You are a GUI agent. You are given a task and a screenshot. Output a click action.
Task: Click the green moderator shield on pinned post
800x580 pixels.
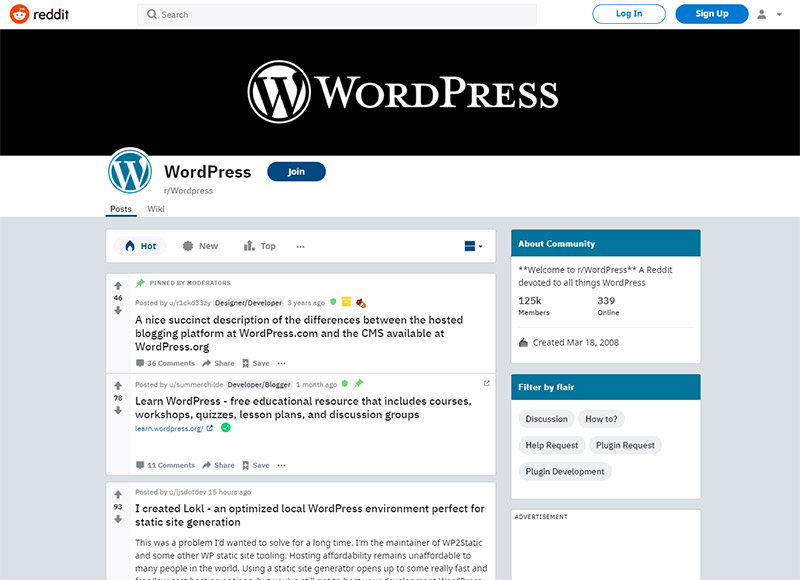333,302
